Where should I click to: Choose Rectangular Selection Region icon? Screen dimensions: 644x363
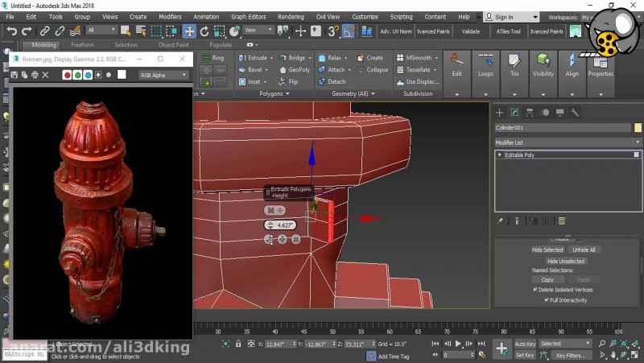click(x=156, y=31)
